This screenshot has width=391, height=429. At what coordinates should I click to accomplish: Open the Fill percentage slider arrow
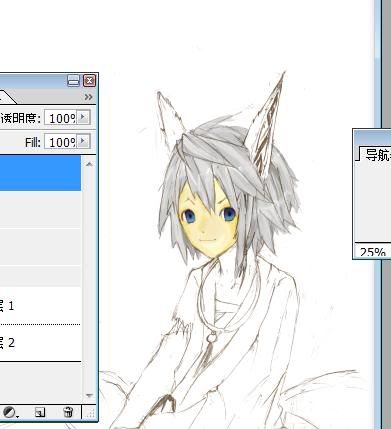[x=84, y=141]
